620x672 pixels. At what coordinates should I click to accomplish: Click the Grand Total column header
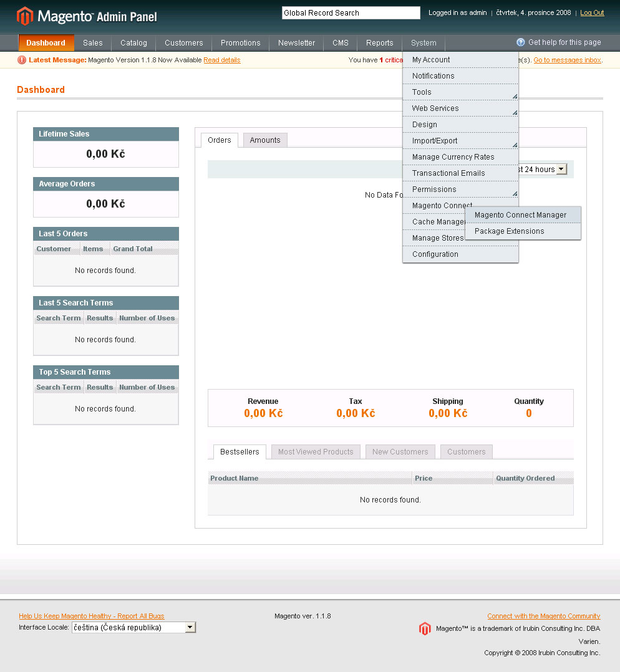pos(145,249)
